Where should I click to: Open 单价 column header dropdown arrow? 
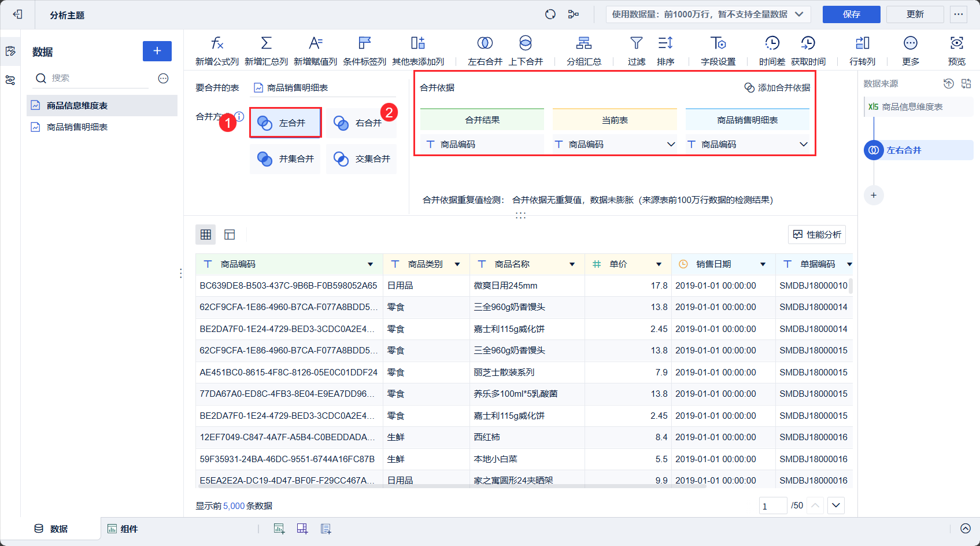coord(659,264)
